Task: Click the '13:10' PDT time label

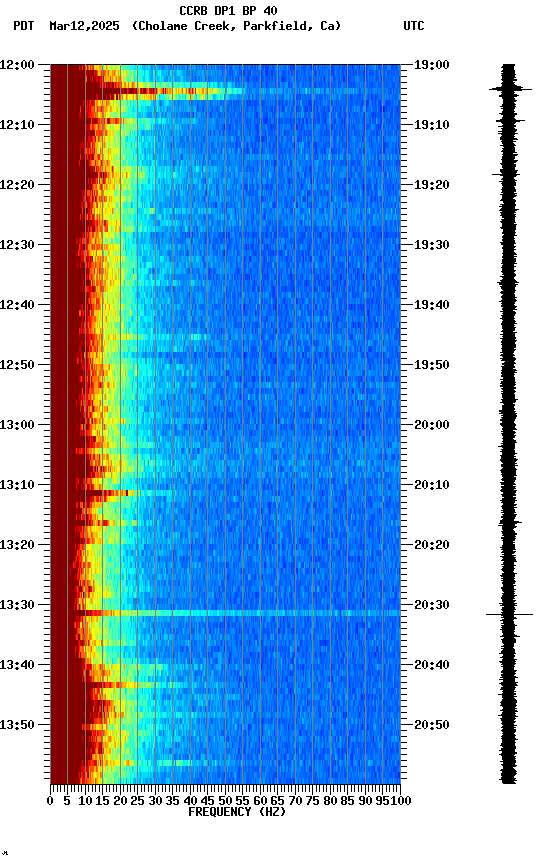Action: point(17,485)
